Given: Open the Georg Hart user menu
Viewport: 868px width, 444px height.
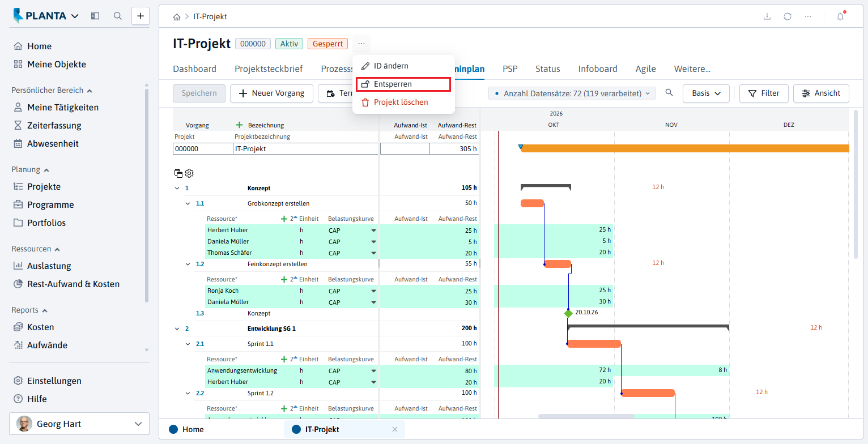Looking at the screenshot, I should click(x=79, y=424).
